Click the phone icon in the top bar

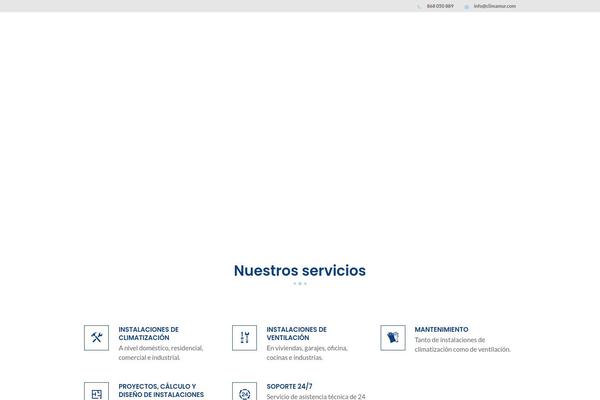[x=419, y=7]
